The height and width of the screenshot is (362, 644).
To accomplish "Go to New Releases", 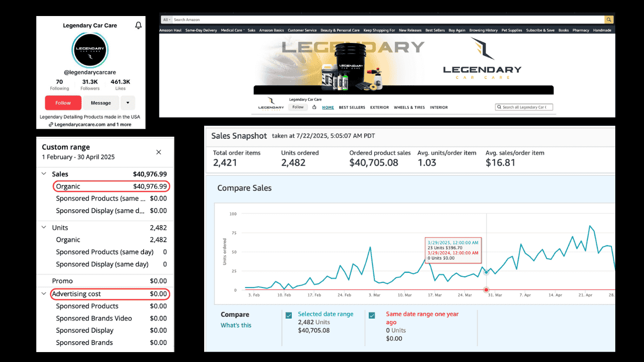I will coord(410,30).
